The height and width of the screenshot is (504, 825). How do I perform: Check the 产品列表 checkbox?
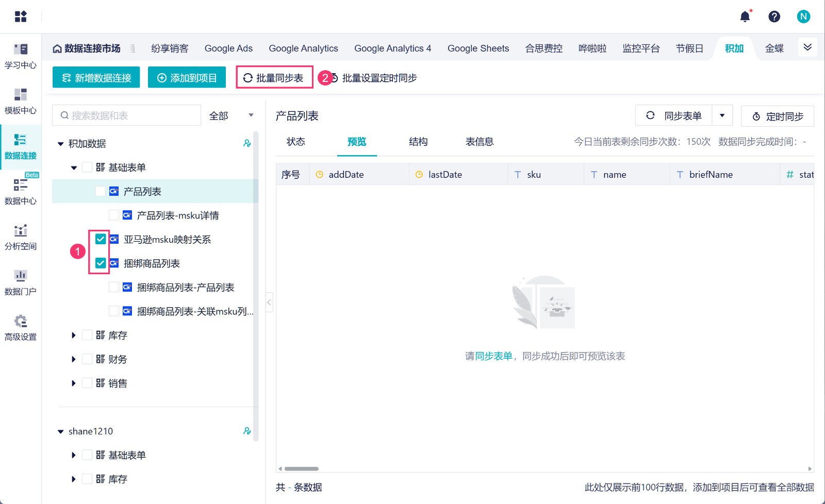tap(101, 191)
